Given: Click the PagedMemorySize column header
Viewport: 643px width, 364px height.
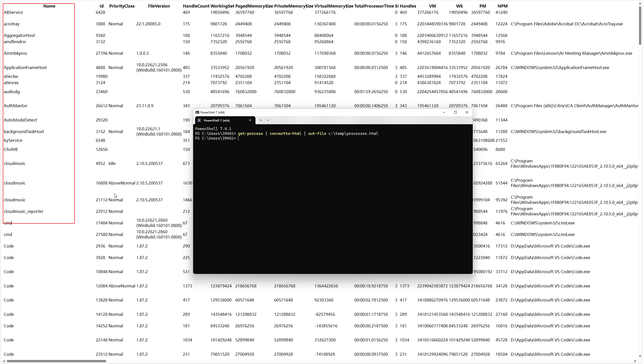Looking at the screenshot, I should coord(254,6).
